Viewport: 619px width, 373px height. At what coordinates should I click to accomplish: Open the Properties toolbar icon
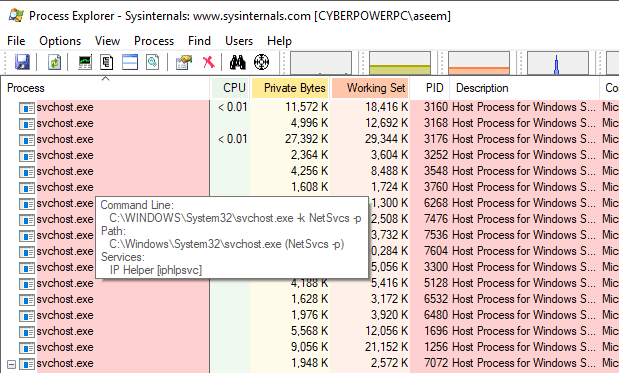(184, 62)
